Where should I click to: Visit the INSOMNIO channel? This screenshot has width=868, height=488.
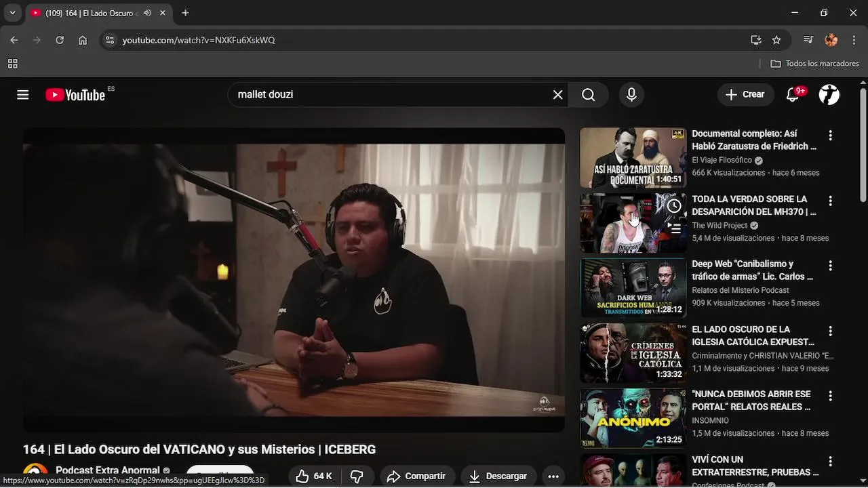pyautogui.click(x=710, y=420)
